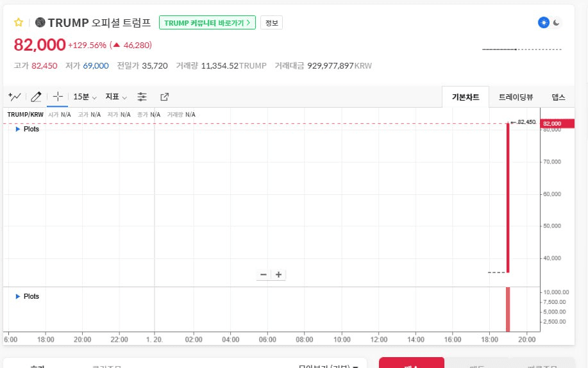Click the zoom in plus button
The height and width of the screenshot is (368, 588).
tap(279, 274)
